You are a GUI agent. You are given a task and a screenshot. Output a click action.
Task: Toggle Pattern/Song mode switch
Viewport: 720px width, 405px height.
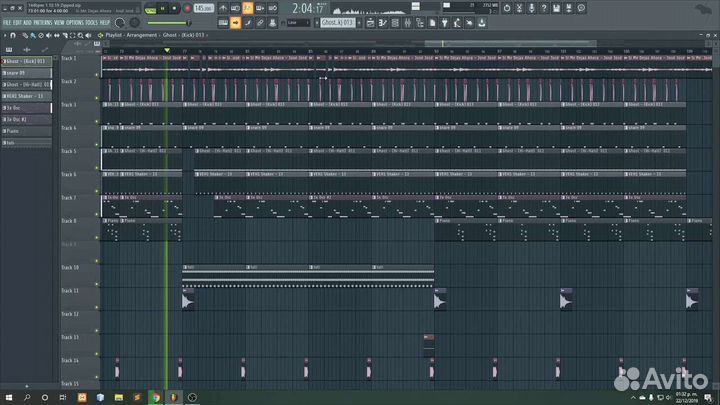[148, 8]
